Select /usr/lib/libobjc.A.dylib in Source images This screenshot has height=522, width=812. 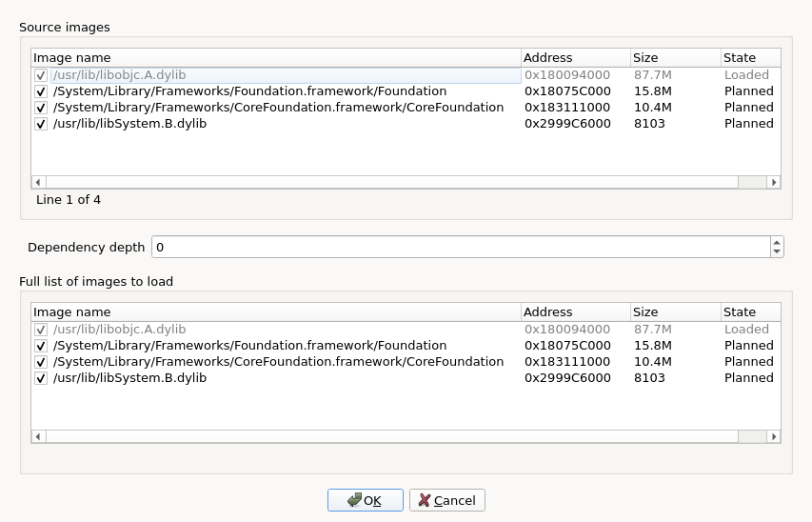119,75
